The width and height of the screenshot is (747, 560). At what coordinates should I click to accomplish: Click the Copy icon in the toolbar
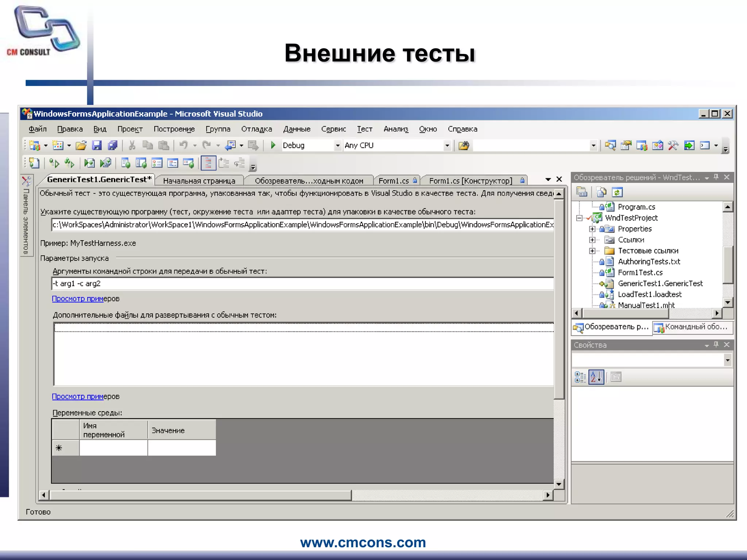coord(148,145)
